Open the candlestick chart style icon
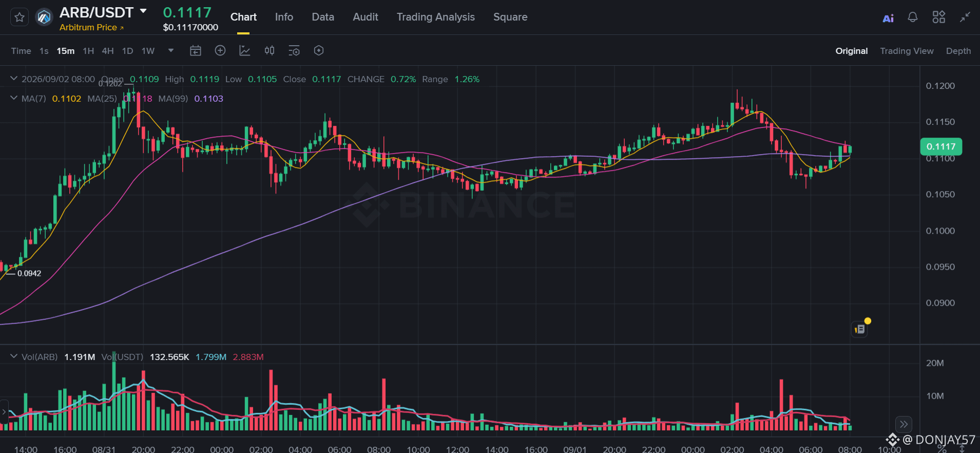Viewport: 980px width, 453px height. [x=270, y=50]
